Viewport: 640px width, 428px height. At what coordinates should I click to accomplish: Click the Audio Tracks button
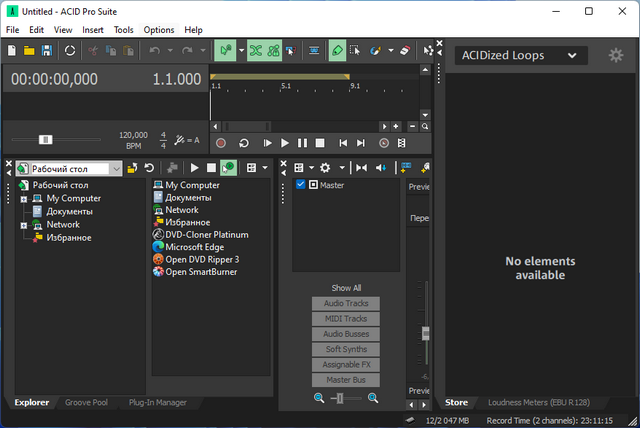[345, 303]
